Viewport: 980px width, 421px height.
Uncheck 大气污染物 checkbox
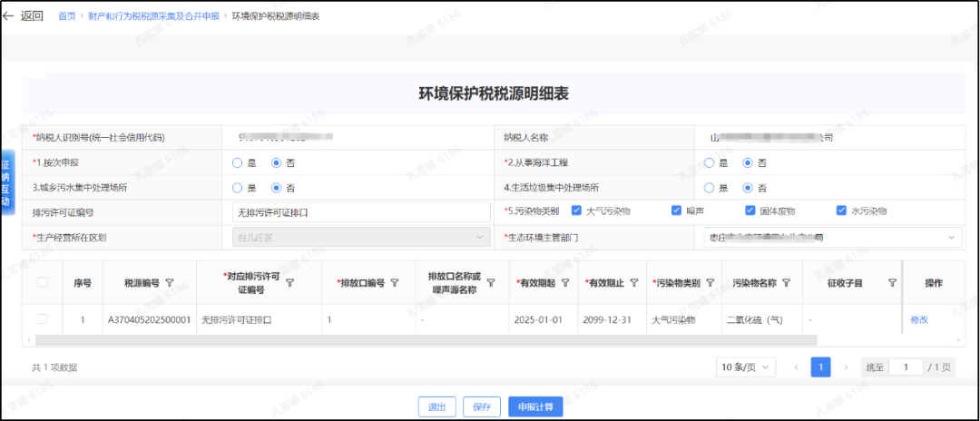pos(576,211)
